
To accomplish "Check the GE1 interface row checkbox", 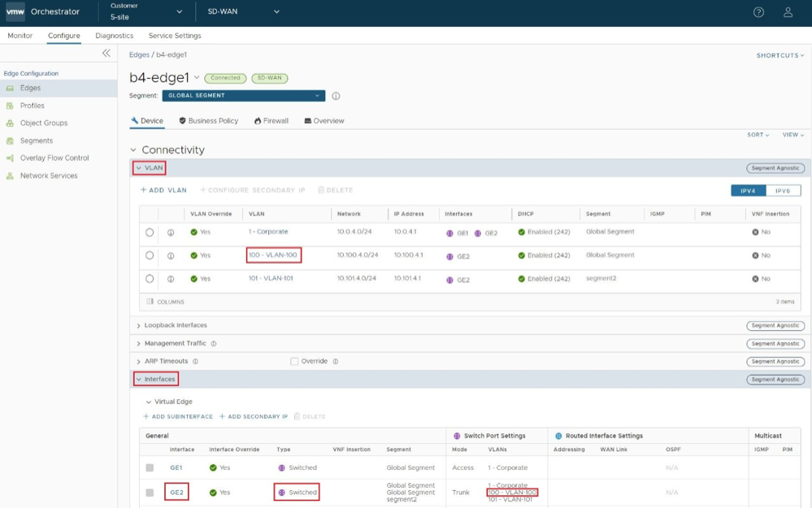I will pyautogui.click(x=150, y=468).
